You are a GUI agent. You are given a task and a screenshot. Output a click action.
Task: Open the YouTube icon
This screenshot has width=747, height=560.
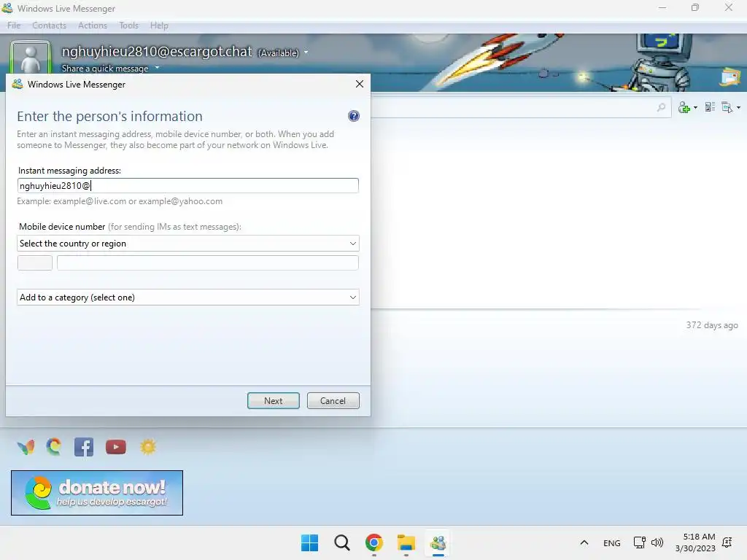[x=116, y=447]
